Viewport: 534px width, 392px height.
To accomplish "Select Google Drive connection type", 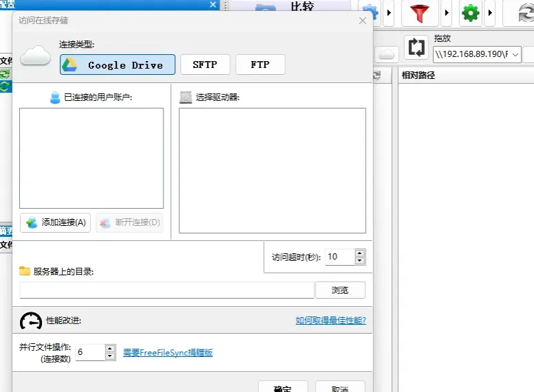I will 118,65.
